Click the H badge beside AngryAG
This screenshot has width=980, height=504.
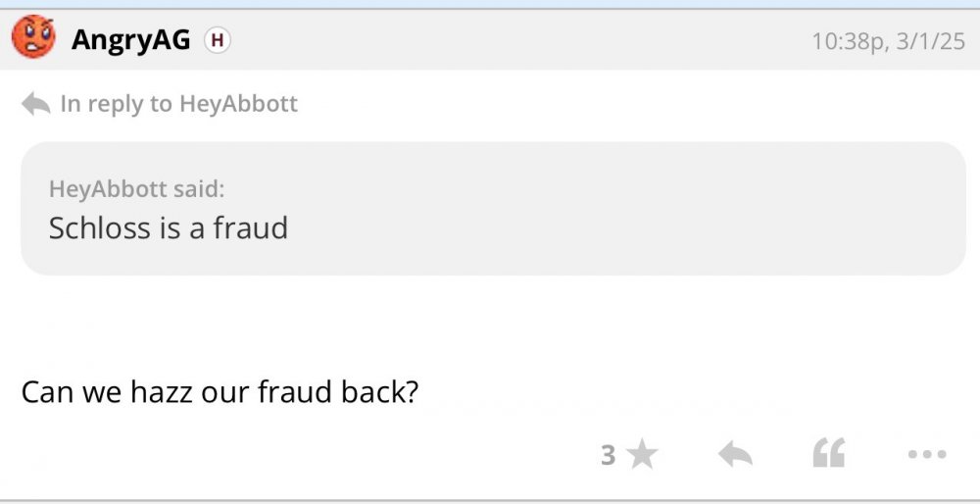[x=218, y=40]
